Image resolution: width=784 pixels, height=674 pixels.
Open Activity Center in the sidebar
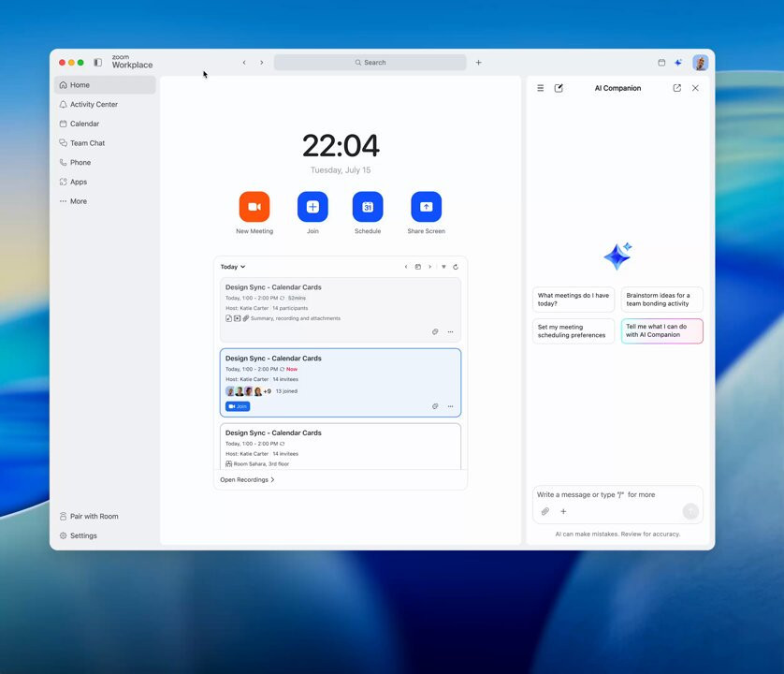[105, 104]
